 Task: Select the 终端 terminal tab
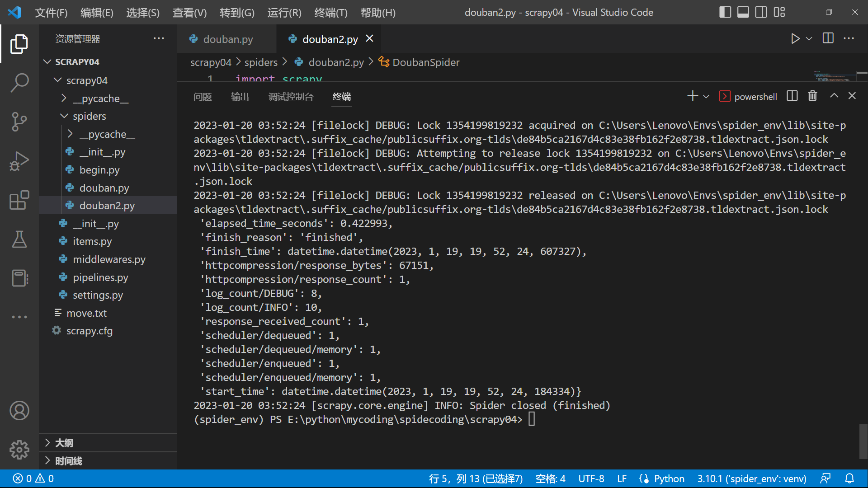342,97
